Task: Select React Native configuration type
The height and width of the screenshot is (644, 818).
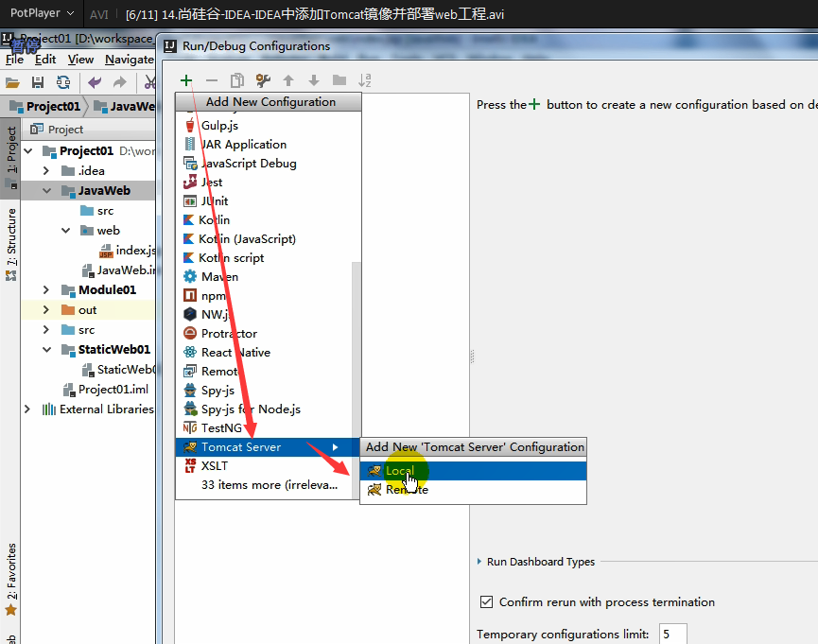Action: pos(265,353)
